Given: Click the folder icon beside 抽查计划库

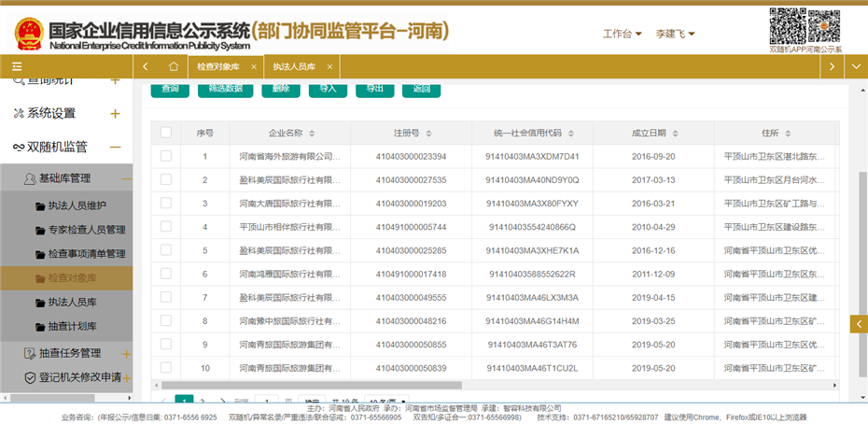Looking at the screenshot, I should click(39, 327).
